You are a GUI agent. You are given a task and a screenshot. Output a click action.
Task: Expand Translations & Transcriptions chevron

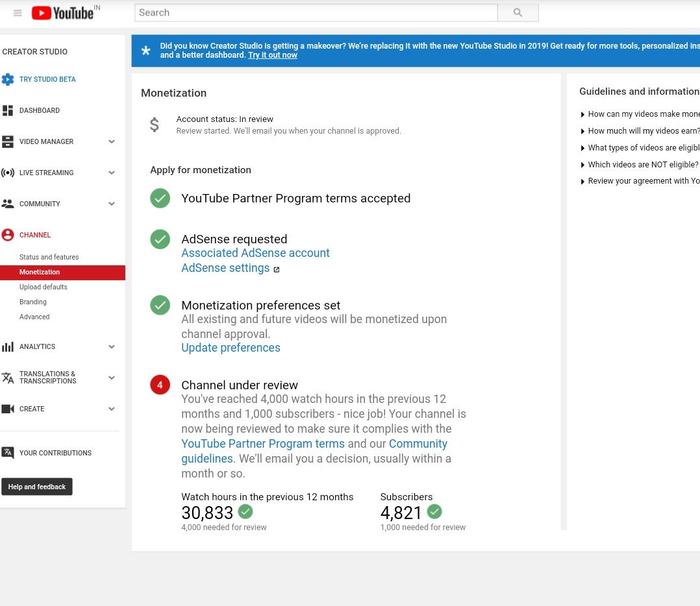112,378
